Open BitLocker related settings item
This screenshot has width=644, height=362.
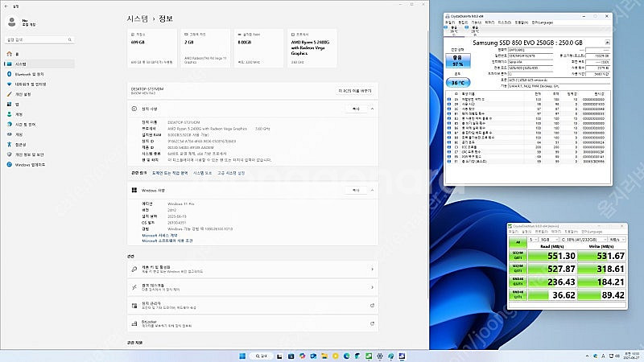[253, 323]
